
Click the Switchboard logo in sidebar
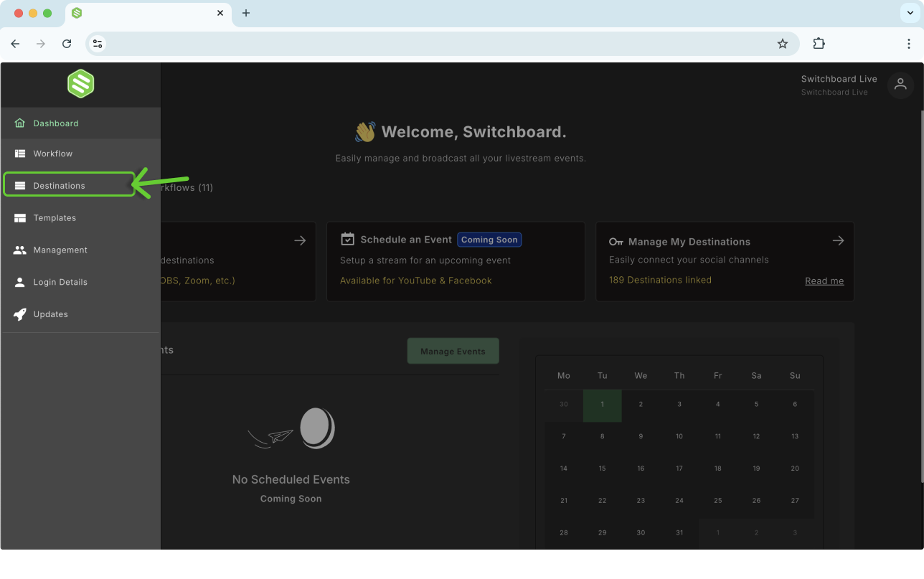pyautogui.click(x=81, y=84)
